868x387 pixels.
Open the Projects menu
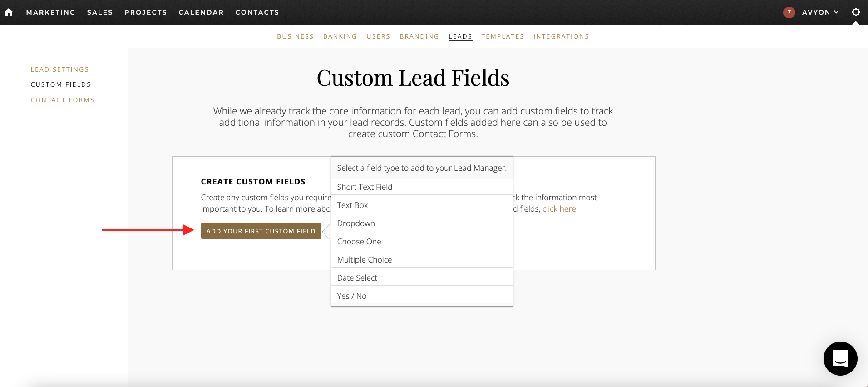(146, 12)
